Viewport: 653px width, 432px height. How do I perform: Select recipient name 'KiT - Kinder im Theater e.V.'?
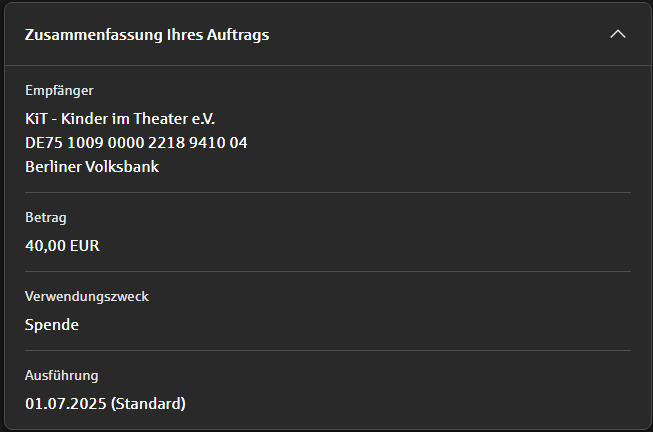click(120, 118)
